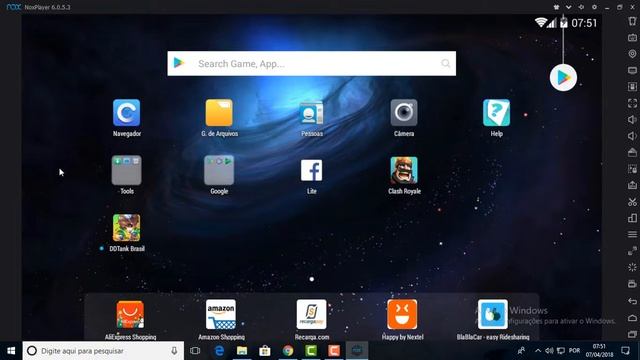Open the Pessoas contacts app
This screenshot has height=360, width=640.
tap(311, 113)
